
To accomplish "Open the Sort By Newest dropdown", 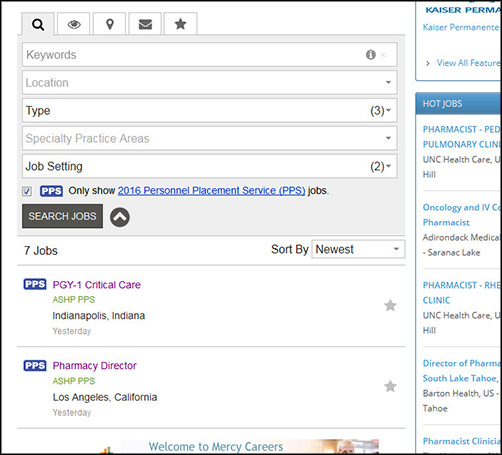I will pyautogui.click(x=358, y=249).
